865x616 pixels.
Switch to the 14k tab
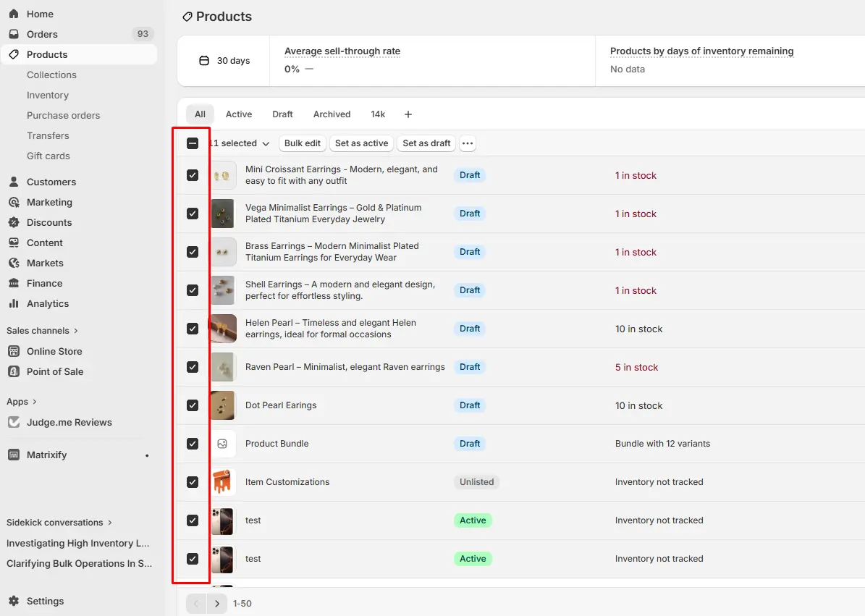[378, 114]
